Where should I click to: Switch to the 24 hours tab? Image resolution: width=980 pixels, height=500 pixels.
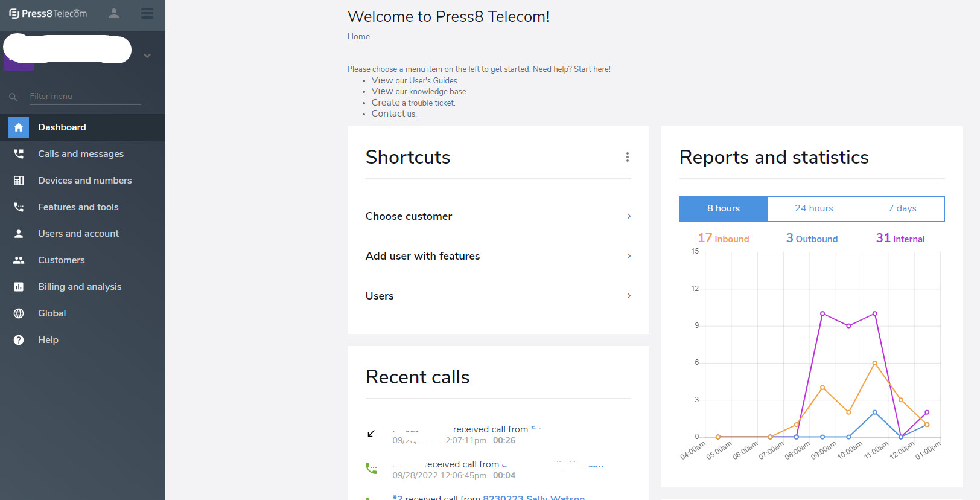(813, 208)
